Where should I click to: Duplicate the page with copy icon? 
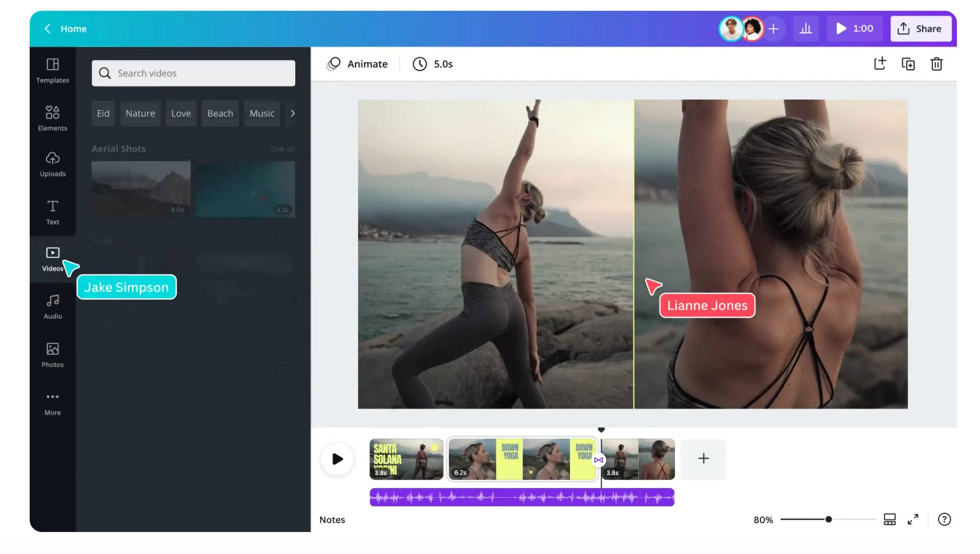[x=908, y=64]
